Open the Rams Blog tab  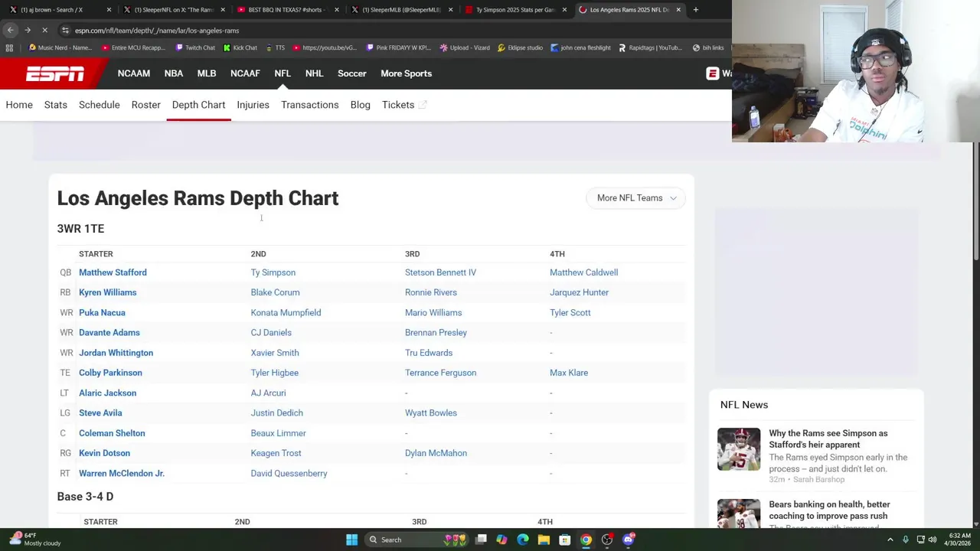pyautogui.click(x=360, y=105)
